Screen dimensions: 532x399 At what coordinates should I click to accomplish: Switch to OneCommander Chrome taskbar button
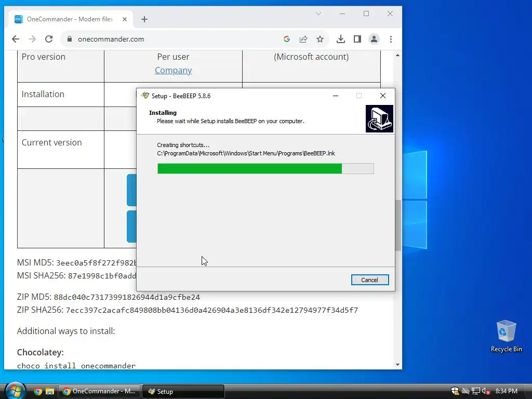tap(99, 391)
